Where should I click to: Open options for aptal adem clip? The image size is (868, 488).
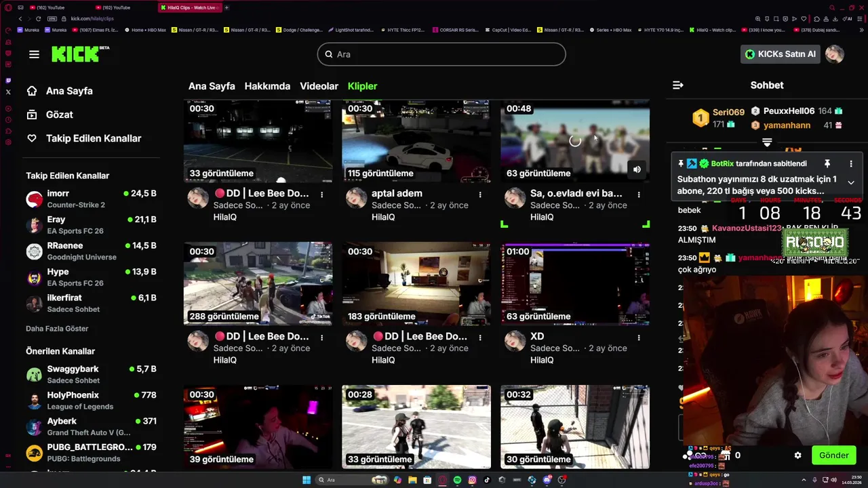coord(480,195)
